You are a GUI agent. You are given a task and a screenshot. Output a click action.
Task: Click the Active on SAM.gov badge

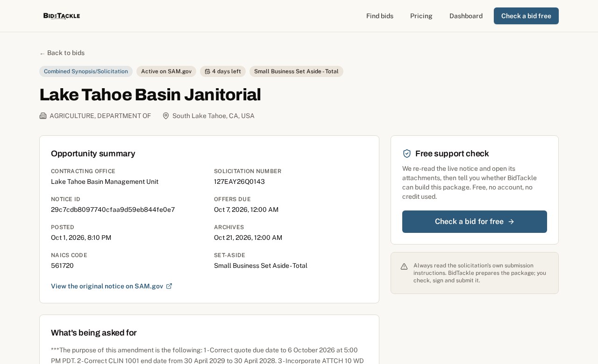(166, 71)
